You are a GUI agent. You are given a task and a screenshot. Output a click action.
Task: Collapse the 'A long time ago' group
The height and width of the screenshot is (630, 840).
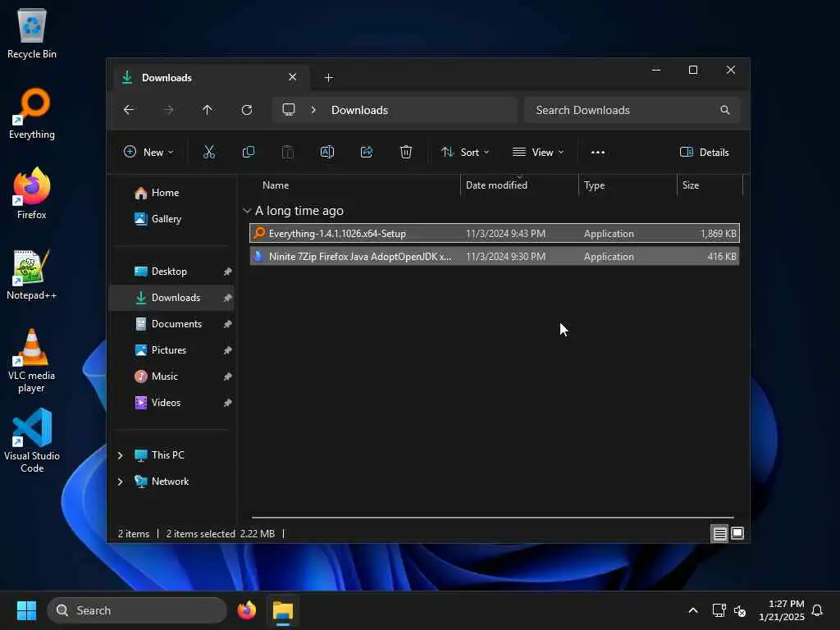coord(247,211)
